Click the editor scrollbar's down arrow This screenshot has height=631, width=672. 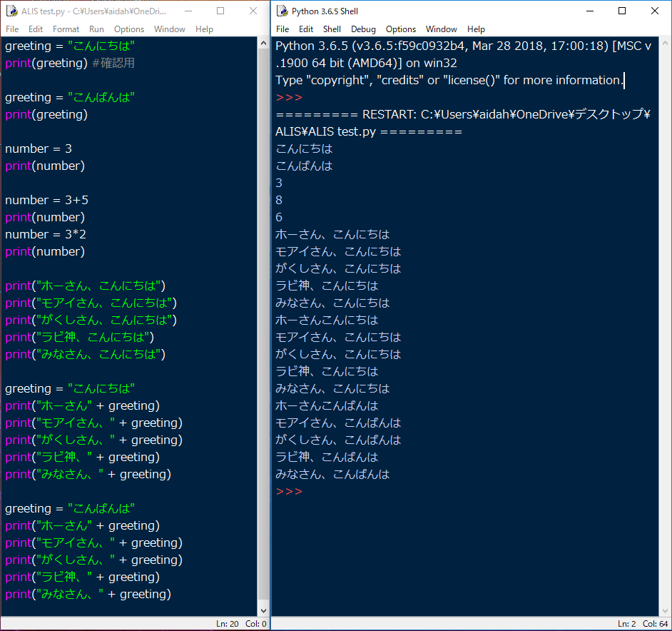tap(263, 611)
